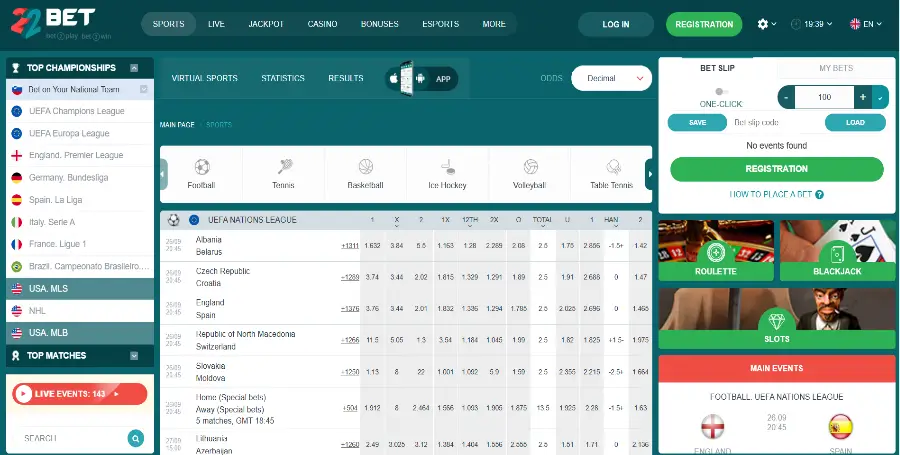Screen dimensions: 900x455
Task: Open the LIVE menu
Action: [x=216, y=24]
